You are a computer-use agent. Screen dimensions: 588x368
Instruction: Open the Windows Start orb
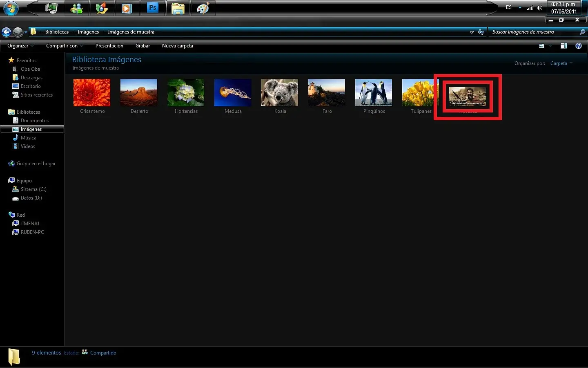[x=11, y=8]
